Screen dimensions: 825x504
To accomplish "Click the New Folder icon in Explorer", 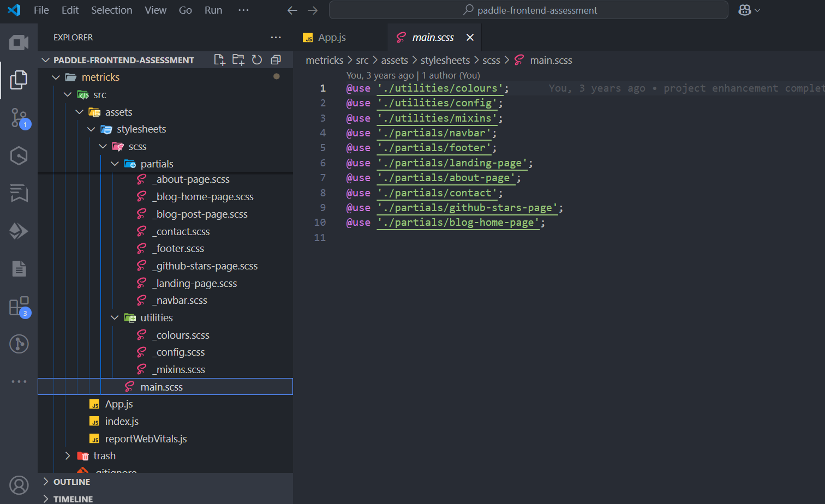I will tap(238, 60).
